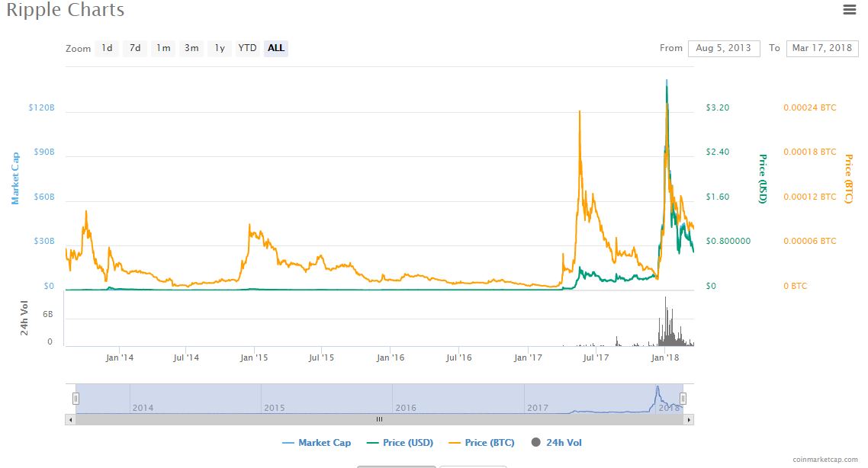Set zoom range to 1d
This screenshot has height=468, width=868.
[107, 48]
